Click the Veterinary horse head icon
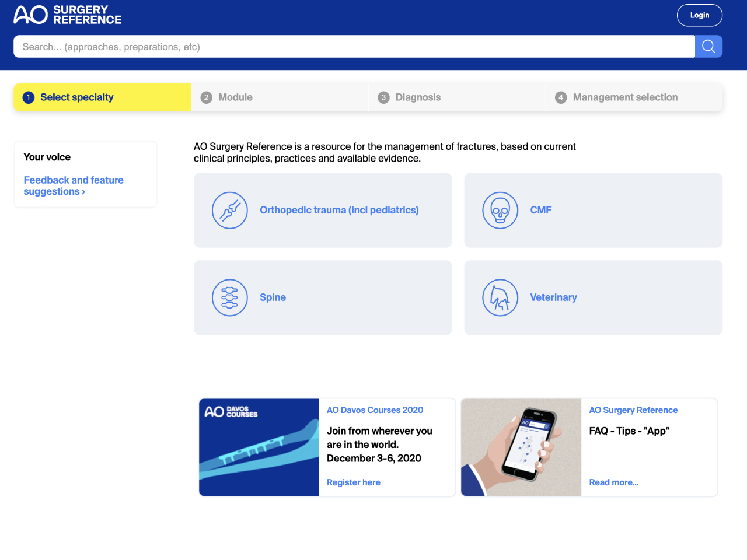The image size is (747, 560). (x=500, y=297)
